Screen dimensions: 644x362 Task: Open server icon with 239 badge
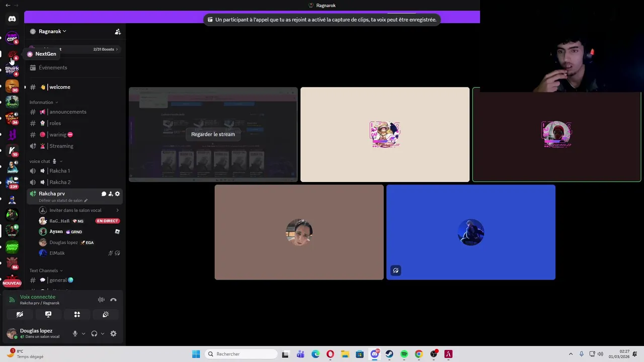click(x=12, y=182)
